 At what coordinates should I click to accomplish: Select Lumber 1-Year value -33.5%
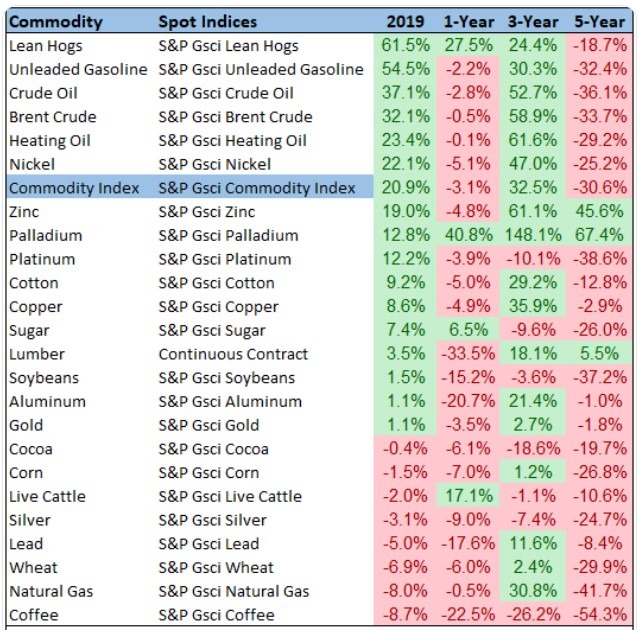[467, 354]
